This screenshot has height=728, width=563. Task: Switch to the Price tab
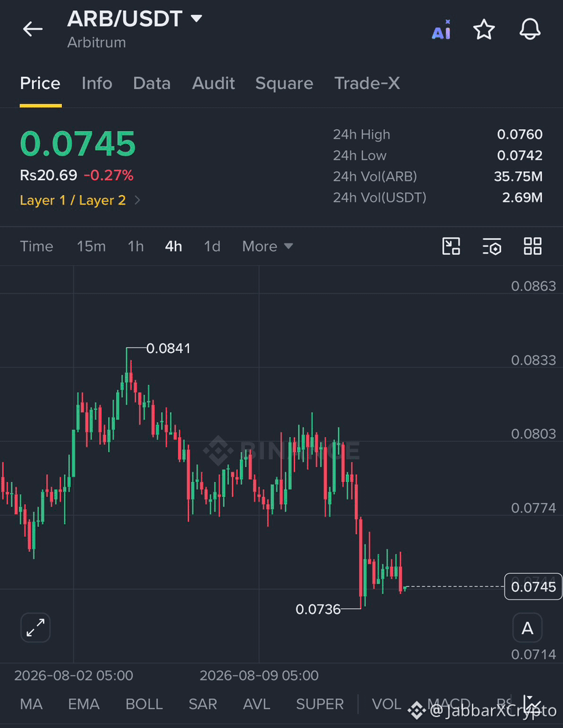coord(40,83)
